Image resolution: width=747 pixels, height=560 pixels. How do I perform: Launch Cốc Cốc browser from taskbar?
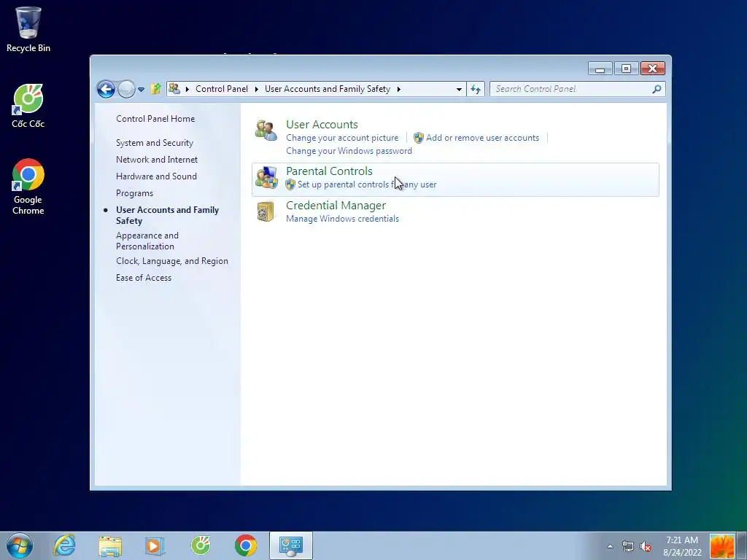click(x=201, y=545)
